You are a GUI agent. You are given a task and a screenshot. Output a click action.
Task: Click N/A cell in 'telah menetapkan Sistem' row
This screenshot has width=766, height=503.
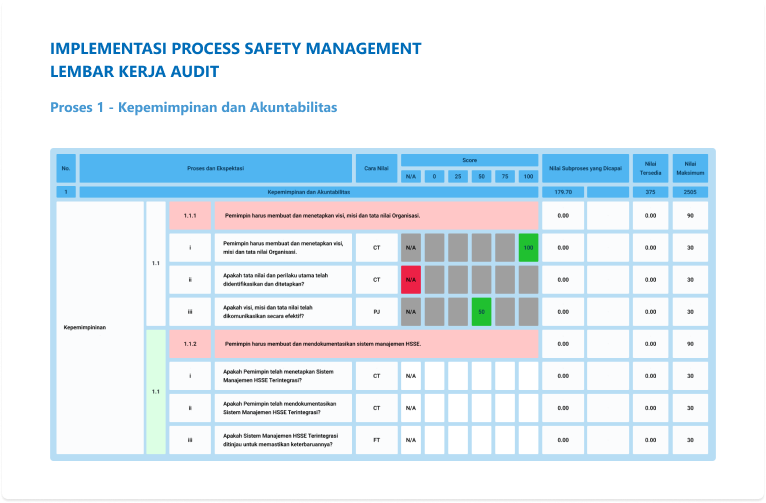411,376
